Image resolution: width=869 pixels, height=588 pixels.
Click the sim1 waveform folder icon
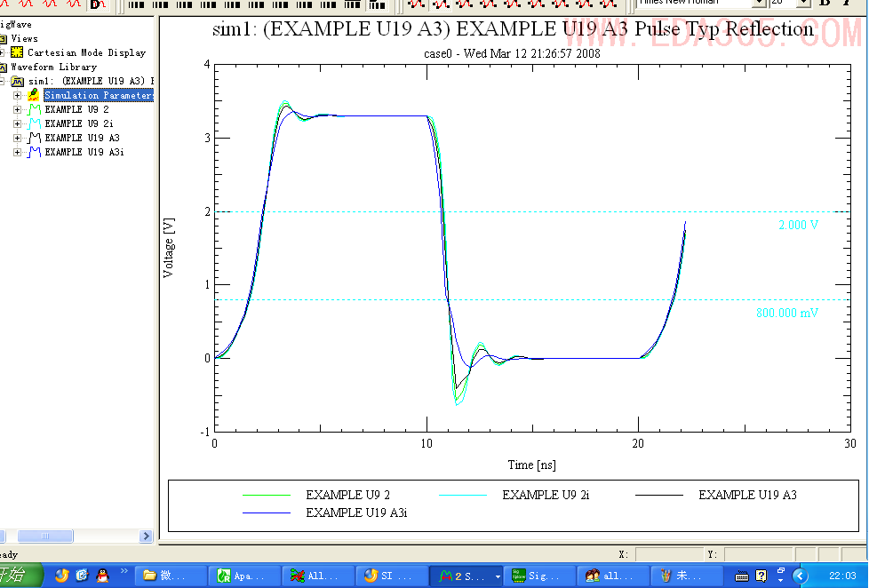(x=17, y=82)
